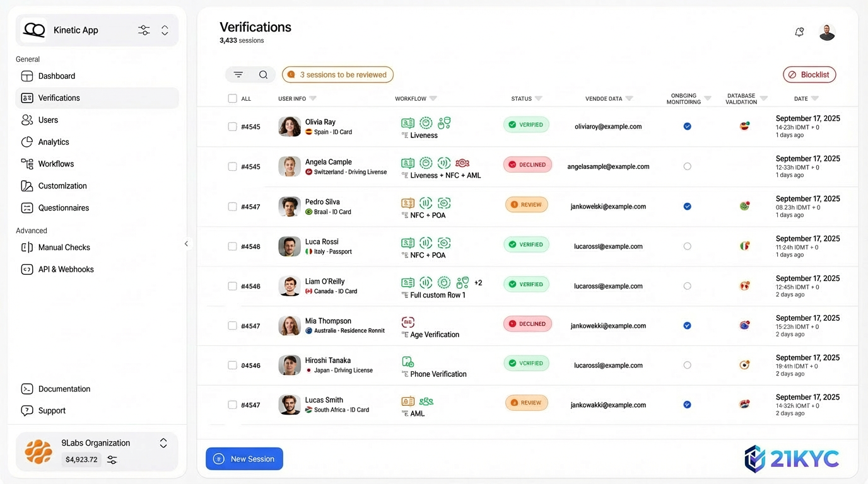Image resolution: width=868 pixels, height=484 pixels.
Task: Click Hiroshi Tanaka's Phone Verification workflow icon
Action: point(408,362)
